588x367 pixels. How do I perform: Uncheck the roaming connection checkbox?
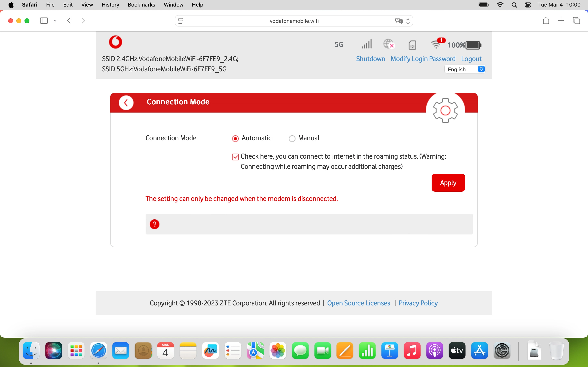coord(235,157)
